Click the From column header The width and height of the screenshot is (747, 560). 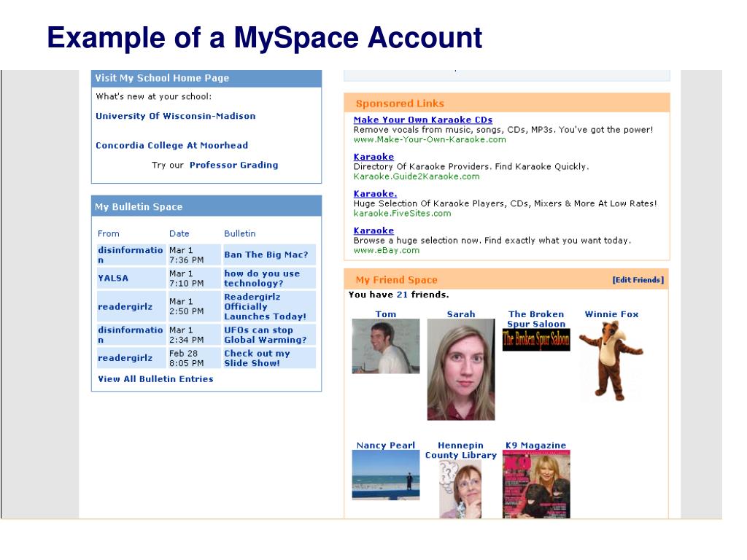tap(109, 234)
